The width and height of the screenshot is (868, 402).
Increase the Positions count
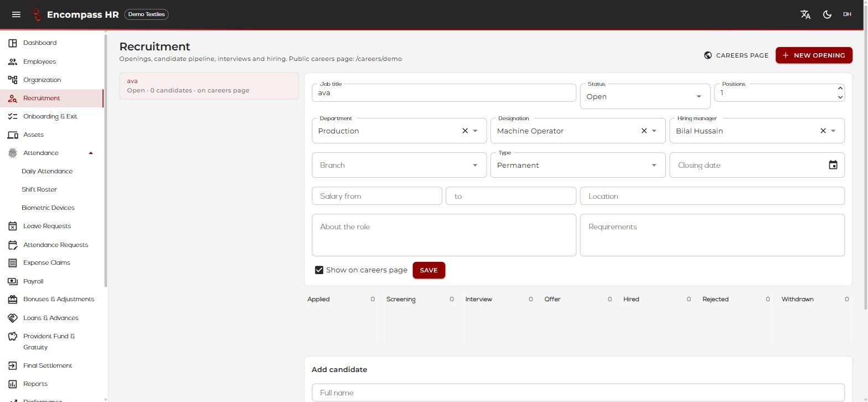[840, 89]
